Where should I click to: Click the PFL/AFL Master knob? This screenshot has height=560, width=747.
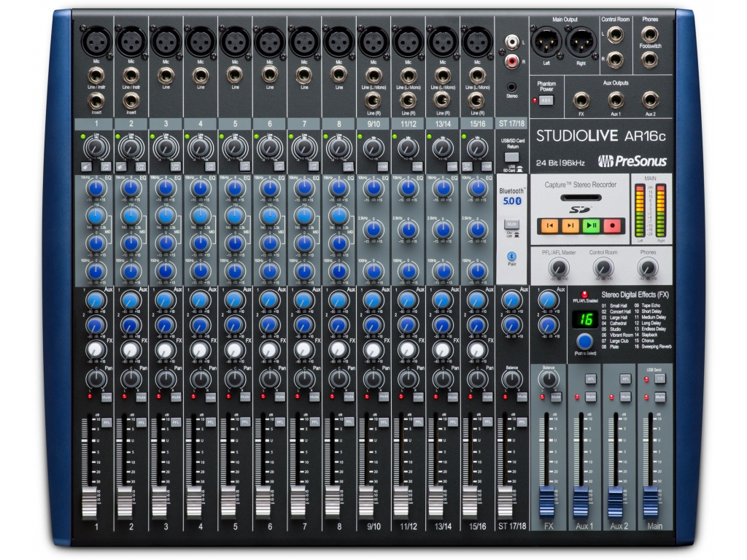point(558,268)
